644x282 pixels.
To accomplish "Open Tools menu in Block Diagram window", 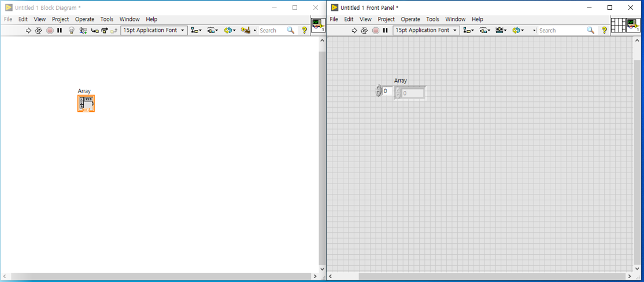I will pyautogui.click(x=107, y=19).
